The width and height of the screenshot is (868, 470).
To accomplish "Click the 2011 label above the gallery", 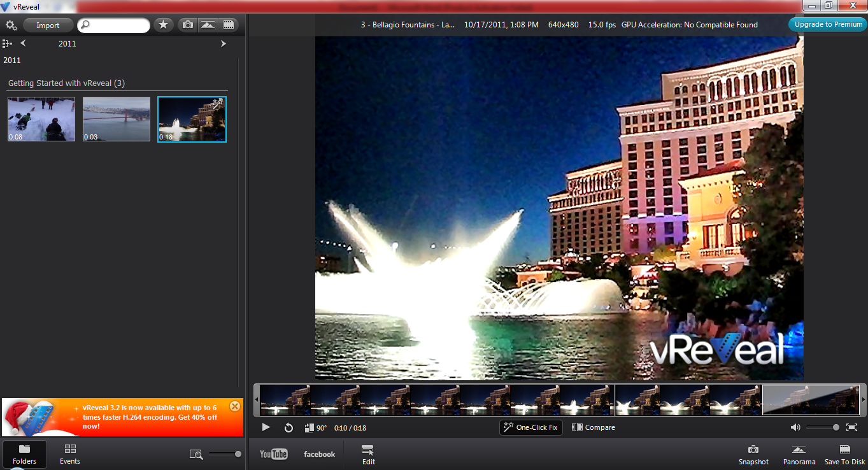I will [x=12, y=61].
